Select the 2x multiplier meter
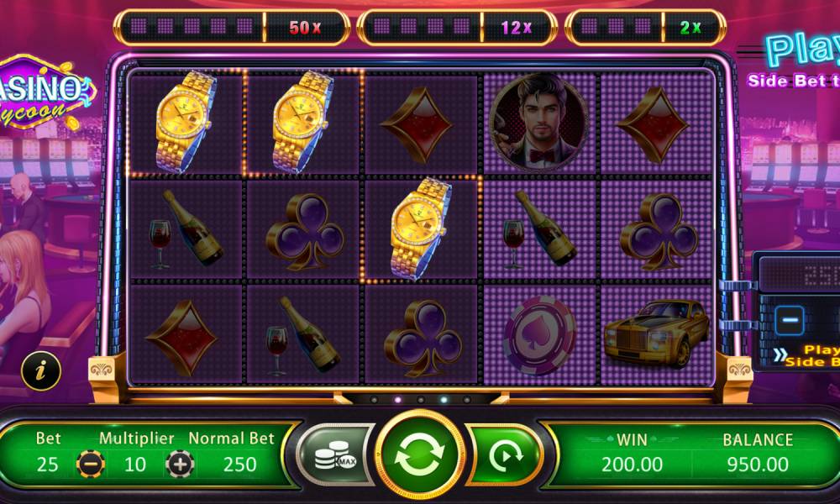Viewport: 840px width, 504px height. coord(645,27)
